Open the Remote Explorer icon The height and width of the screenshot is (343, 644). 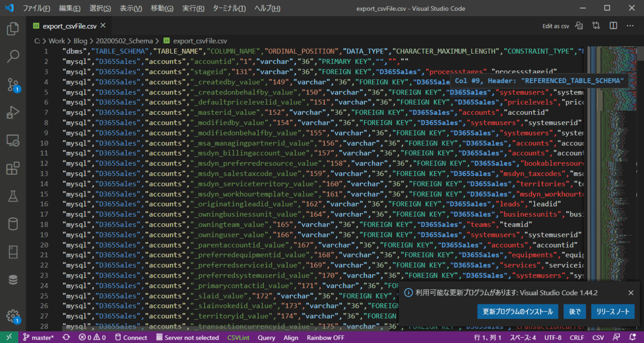click(x=13, y=141)
